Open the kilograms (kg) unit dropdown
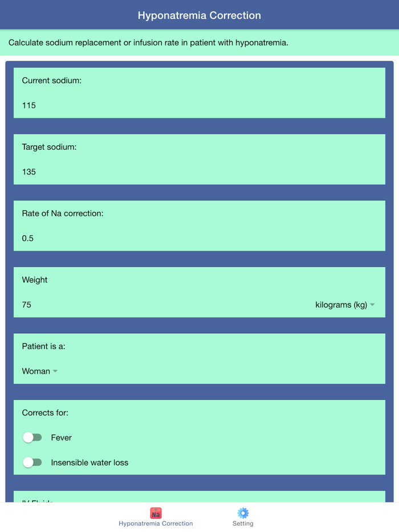399x532 pixels. tap(341, 305)
